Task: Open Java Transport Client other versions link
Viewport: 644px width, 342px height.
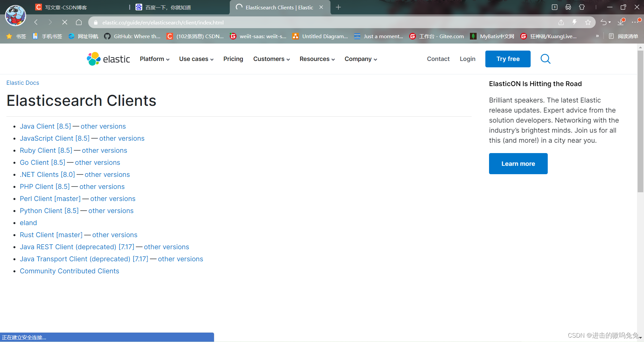Action: pyautogui.click(x=180, y=259)
